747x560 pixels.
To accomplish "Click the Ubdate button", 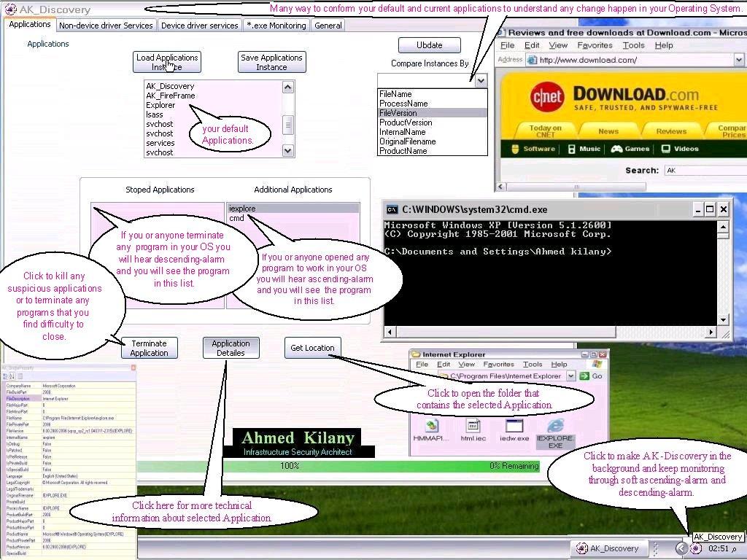I will click(x=429, y=45).
